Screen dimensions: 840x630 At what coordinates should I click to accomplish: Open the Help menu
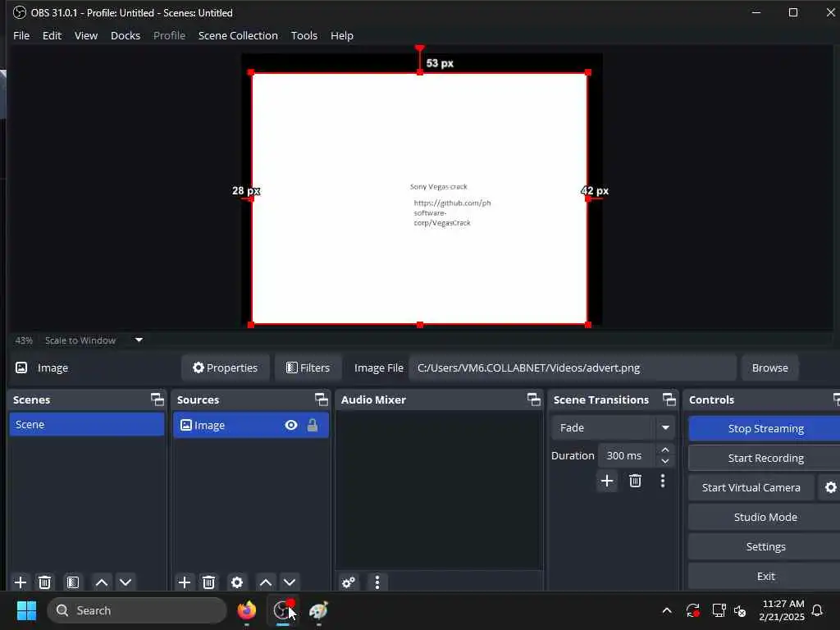(x=342, y=35)
